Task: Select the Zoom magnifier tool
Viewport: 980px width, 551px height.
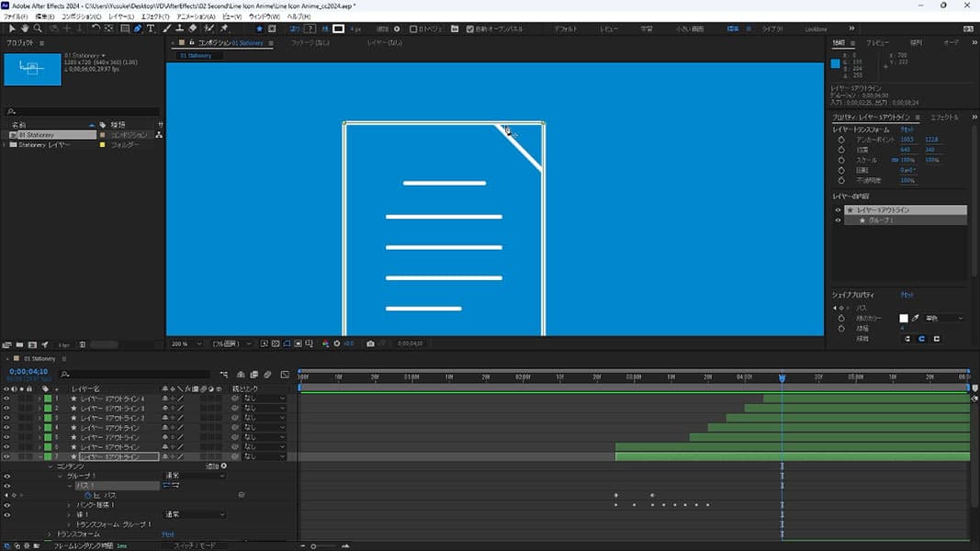Action: pyautogui.click(x=39, y=28)
